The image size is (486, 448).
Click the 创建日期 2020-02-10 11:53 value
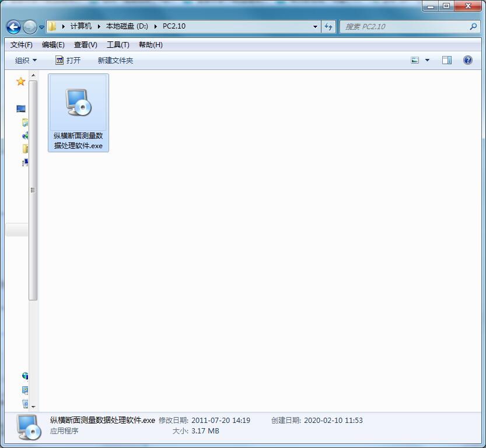pos(333,420)
